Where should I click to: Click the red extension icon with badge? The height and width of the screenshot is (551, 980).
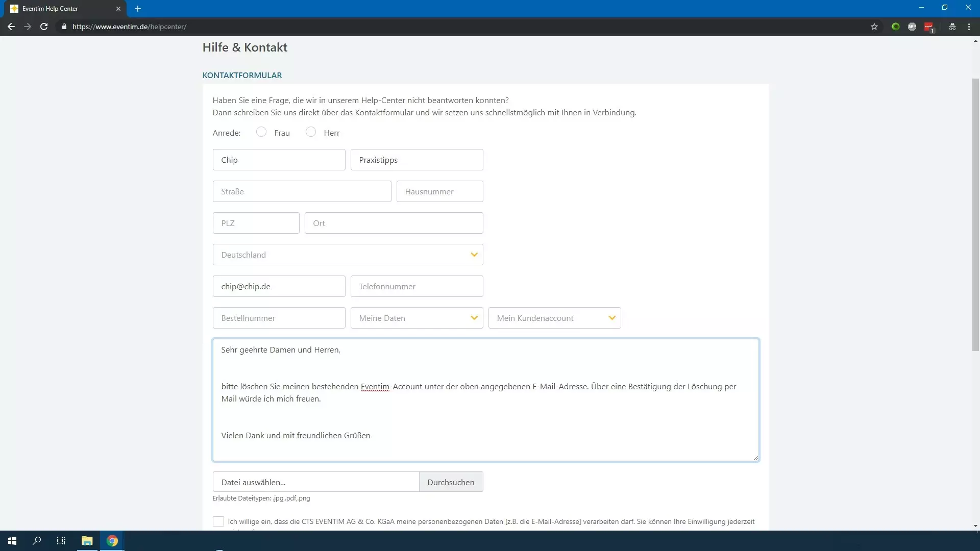[928, 27]
